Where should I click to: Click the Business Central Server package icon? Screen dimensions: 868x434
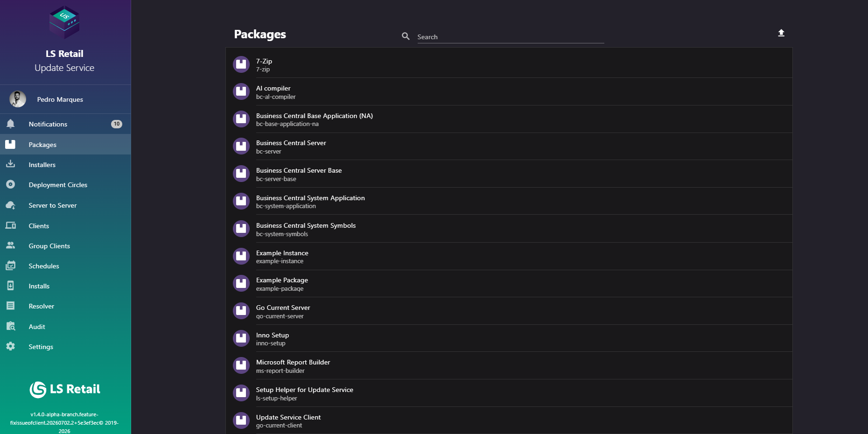(241, 147)
